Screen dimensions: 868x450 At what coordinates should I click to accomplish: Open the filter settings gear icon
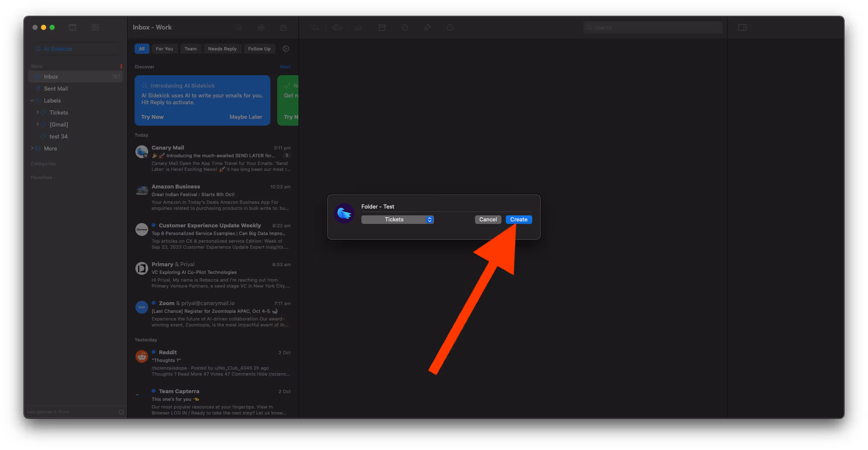(x=286, y=49)
